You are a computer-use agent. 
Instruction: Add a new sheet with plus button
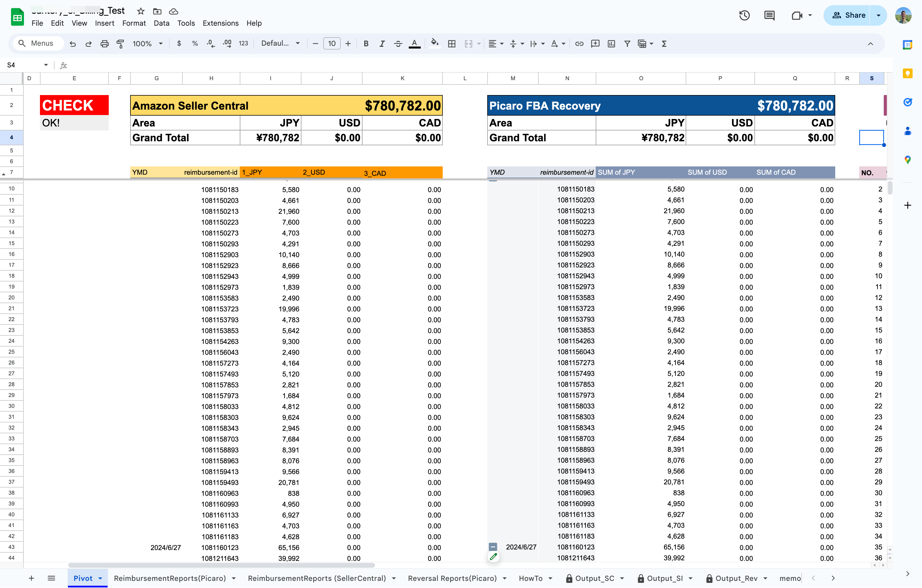point(31,578)
